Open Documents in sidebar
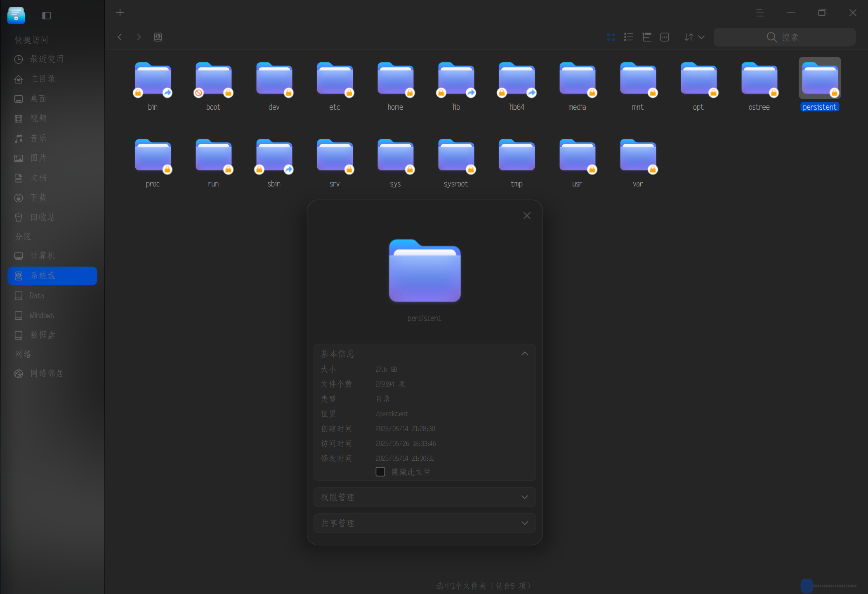868x594 pixels. [52, 178]
